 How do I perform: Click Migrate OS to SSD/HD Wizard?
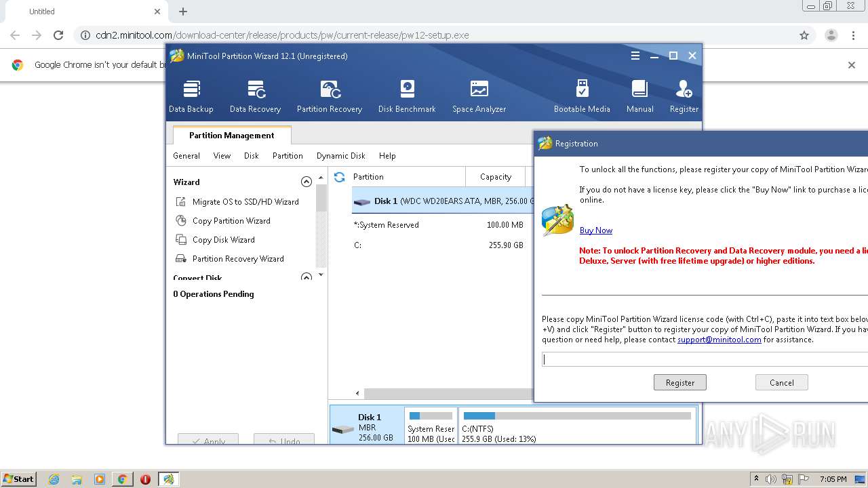pos(237,202)
